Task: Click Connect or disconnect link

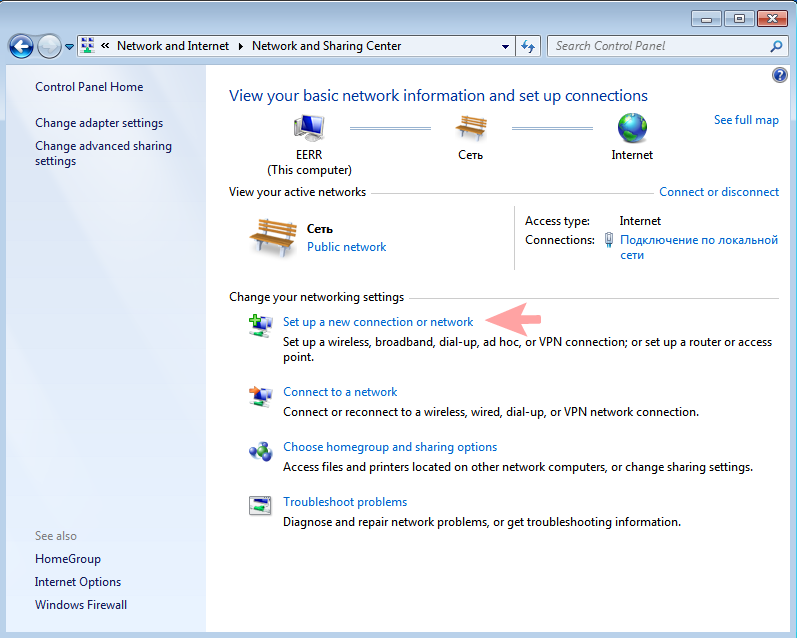Action: (x=719, y=192)
